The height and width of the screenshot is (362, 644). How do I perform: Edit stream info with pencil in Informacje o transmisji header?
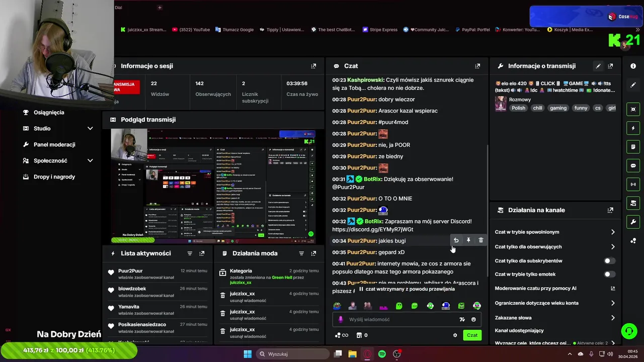coord(598,66)
